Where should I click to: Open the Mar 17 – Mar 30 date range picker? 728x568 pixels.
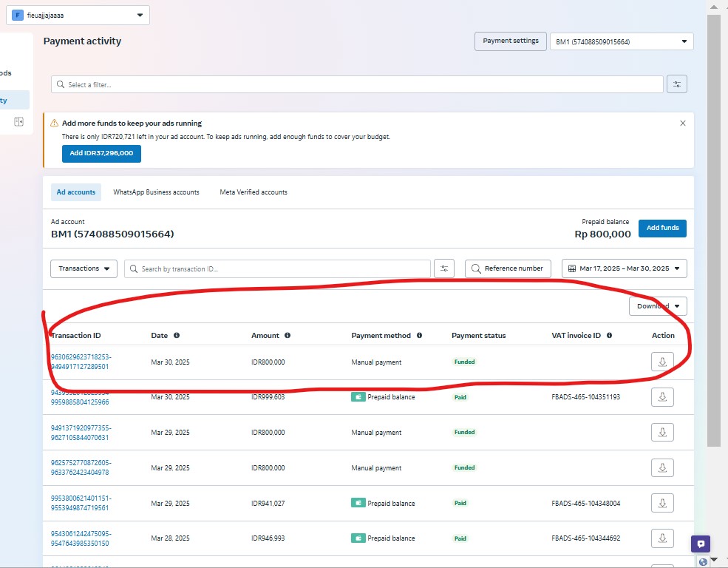pyautogui.click(x=624, y=268)
